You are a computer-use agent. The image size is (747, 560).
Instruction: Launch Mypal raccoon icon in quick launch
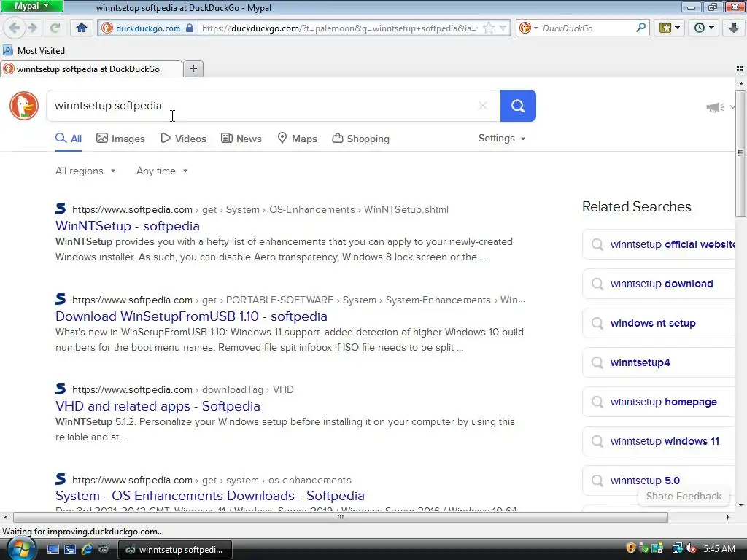[104, 550]
